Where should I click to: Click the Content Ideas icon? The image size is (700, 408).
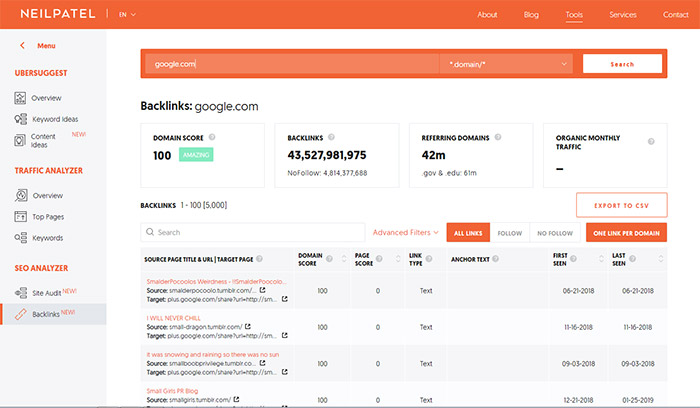point(20,141)
